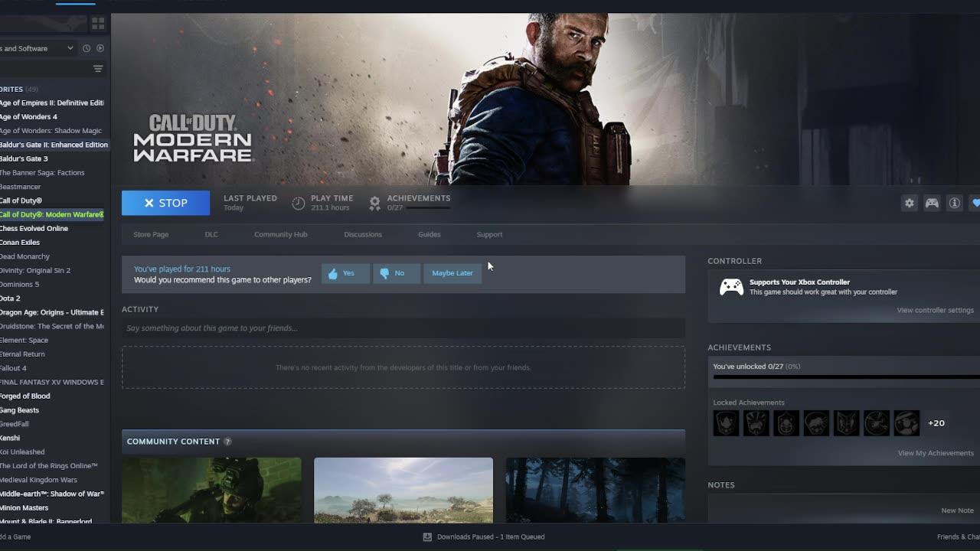Collapse the Favorites category header
The height and width of the screenshot is (551, 980).
(x=18, y=89)
